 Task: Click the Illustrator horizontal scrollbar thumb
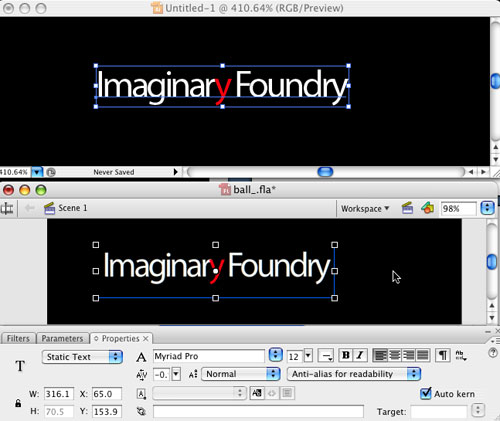point(325,172)
